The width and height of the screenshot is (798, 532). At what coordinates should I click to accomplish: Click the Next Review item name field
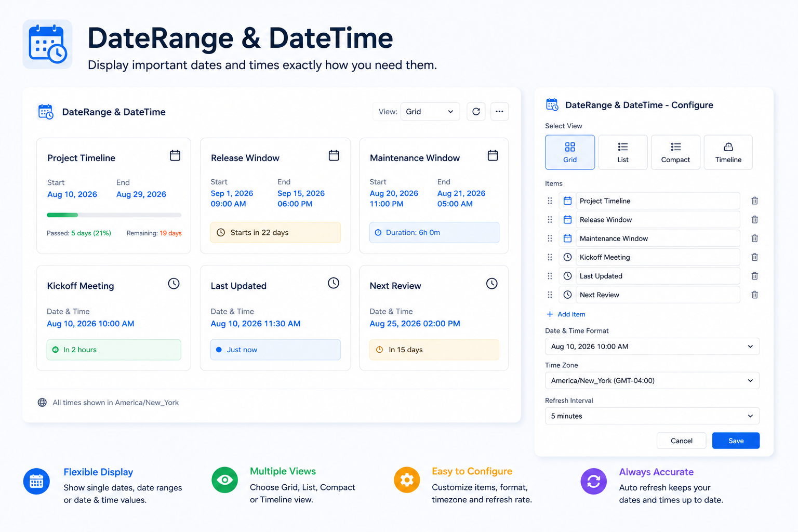658,295
